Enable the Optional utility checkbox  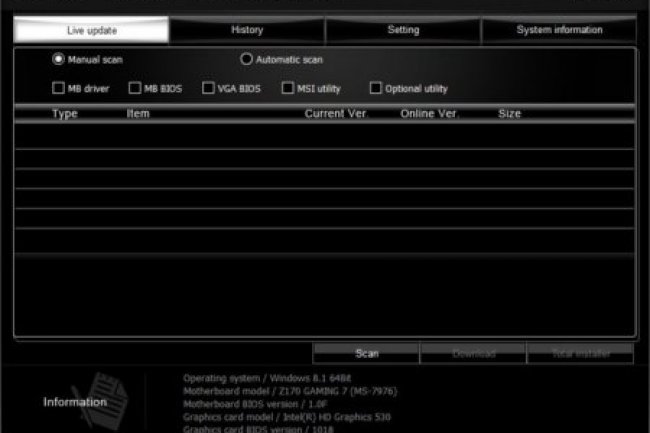[x=376, y=88]
